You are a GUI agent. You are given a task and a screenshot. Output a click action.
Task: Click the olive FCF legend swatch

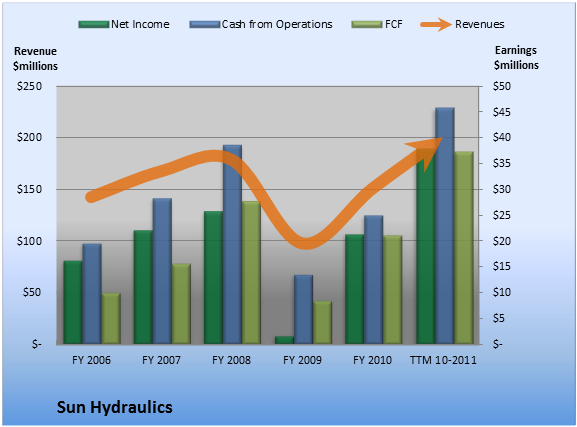click(367, 24)
